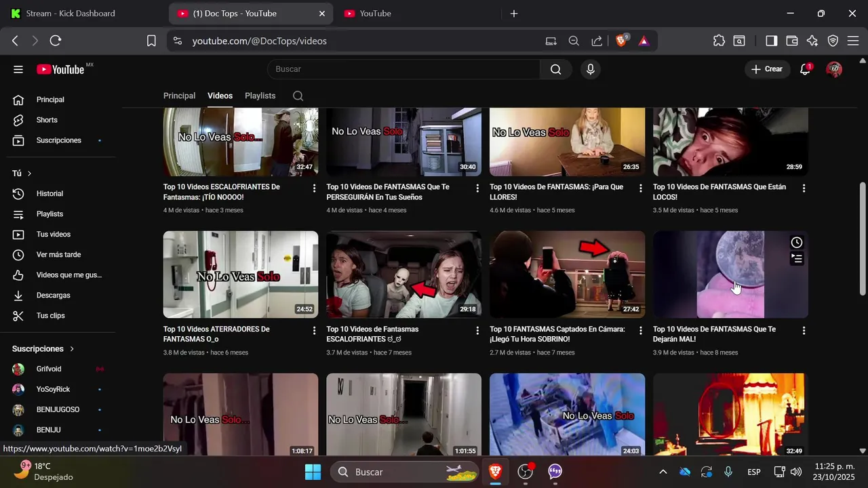Open the notifications bell
Screen dimensions: 868x488
(x=805, y=69)
